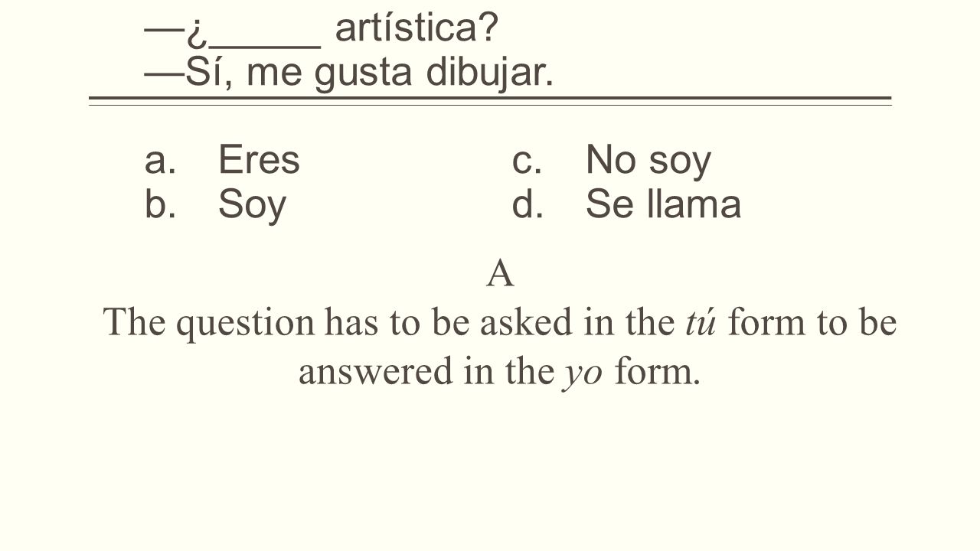Click the letter label d.

tap(528, 204)
